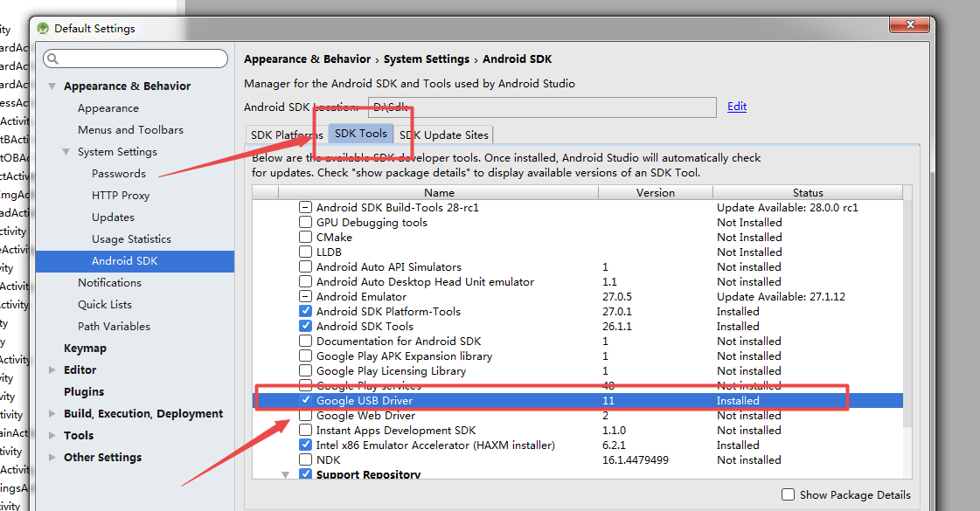Viewport: 980px width, 511px height.
Task: Click 'Update Available: 27.1.12' status text
Action: 781,297
